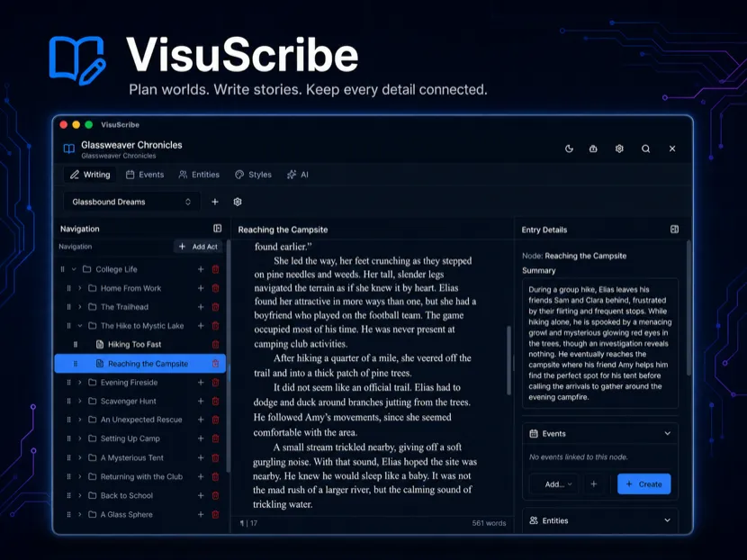Image resolution: width=747 pixels, height=560 pixels.
Task: Expand the Evening Fireside folder
Action: click(79, 383)
